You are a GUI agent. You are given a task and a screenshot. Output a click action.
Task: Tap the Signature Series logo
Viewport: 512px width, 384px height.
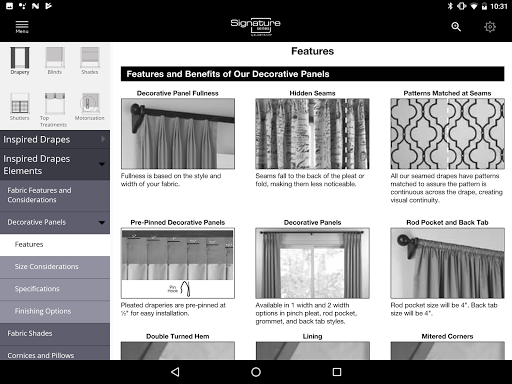(256, 27)
